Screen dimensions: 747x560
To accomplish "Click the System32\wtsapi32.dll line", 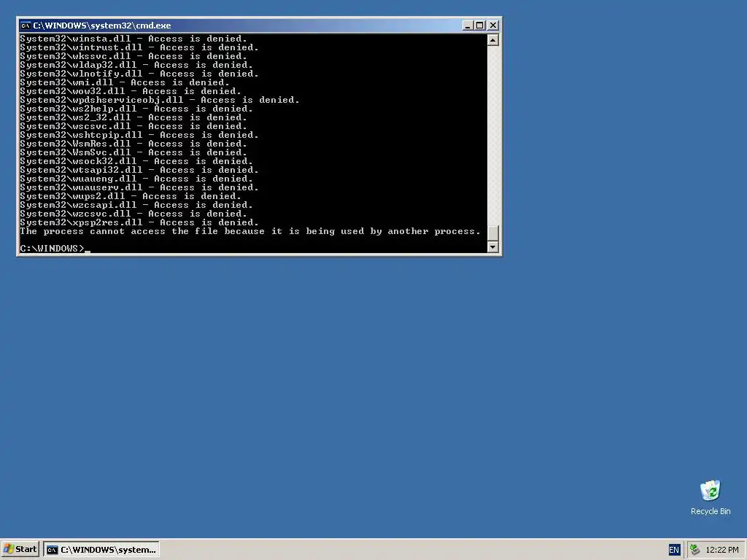I will click(x=139, y=170).
